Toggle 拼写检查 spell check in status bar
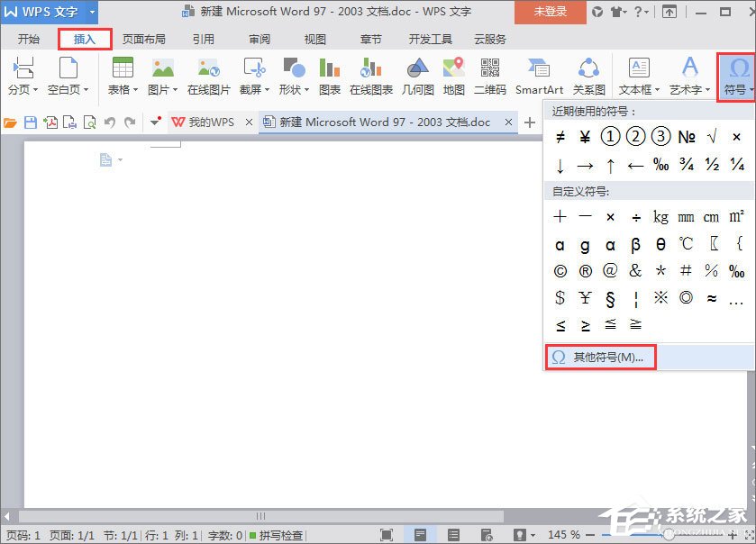The height and width of the screenshot is (544, 756). [x=281, y=534]
